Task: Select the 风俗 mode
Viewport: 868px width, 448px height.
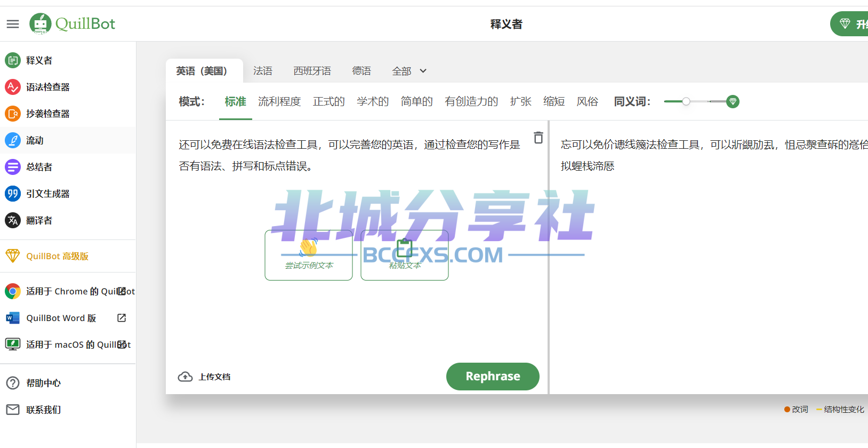Action: pos(588,101)
